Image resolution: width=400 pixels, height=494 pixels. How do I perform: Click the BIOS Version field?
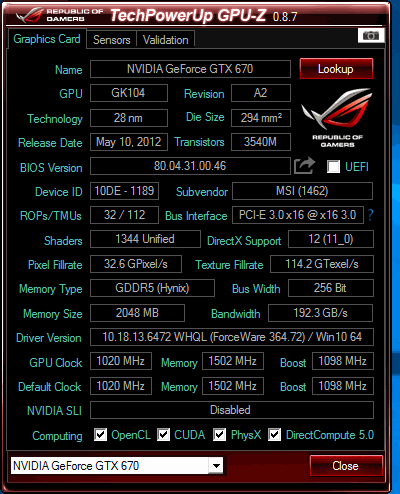pos(190,166)
